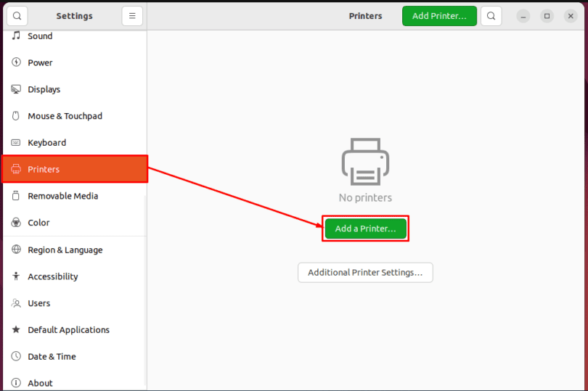The width and height of the screenshot is (588, 391).
Task: Click the Sound music note icon
Action: point(16,36)
